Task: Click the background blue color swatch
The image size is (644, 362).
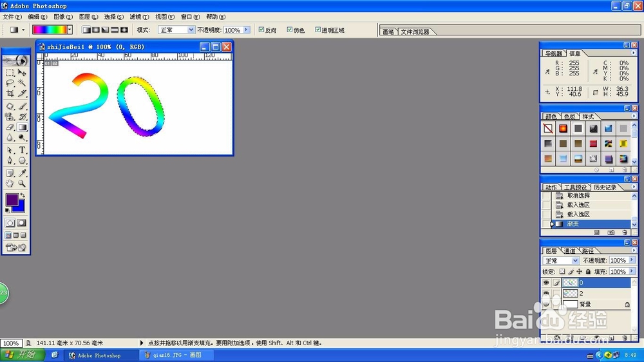Action: coord(21,208)
